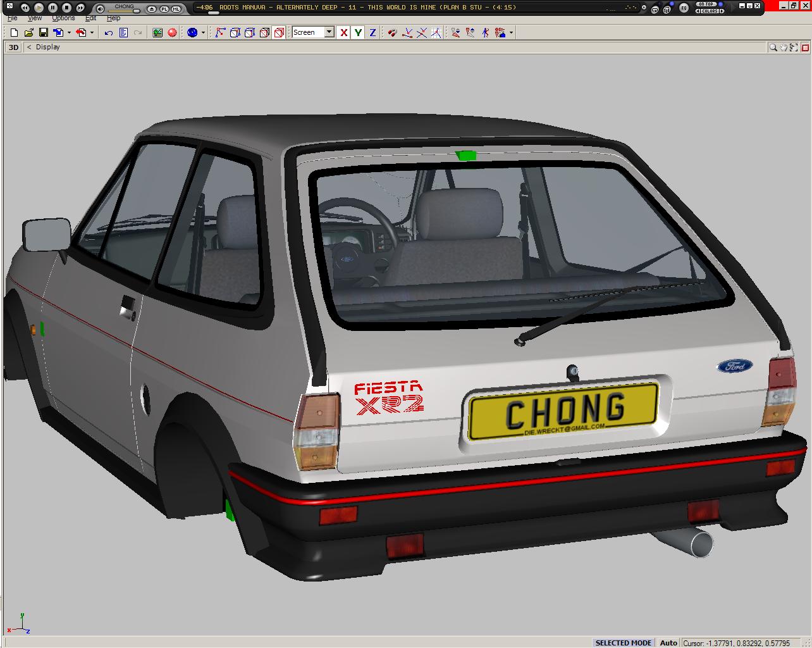
Task: Click the COLORS button in the media player
Action: 708,11
